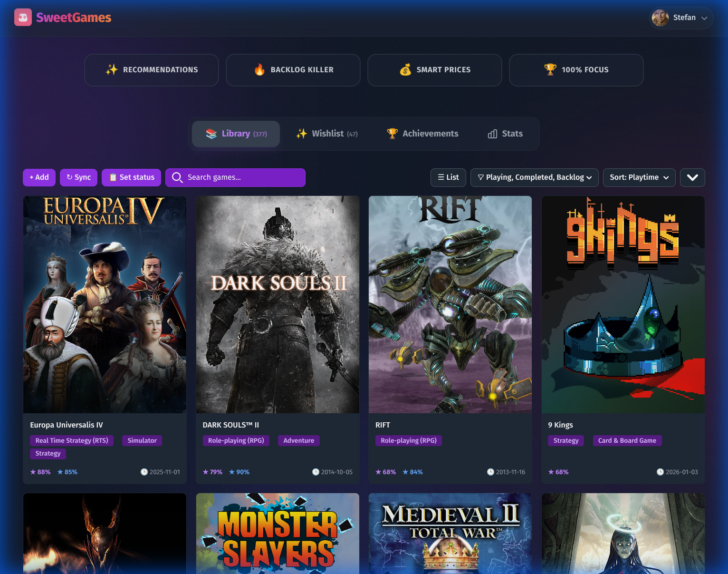Screen dimensions: 728x574
Task: Open the Sort: Playtime dropdown
Action: tap(639, 177)
